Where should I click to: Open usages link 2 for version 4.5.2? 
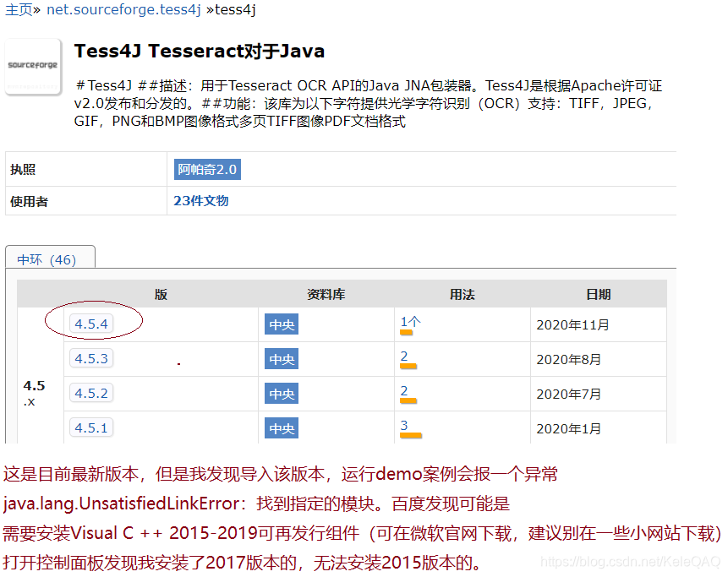pos(404,391)
